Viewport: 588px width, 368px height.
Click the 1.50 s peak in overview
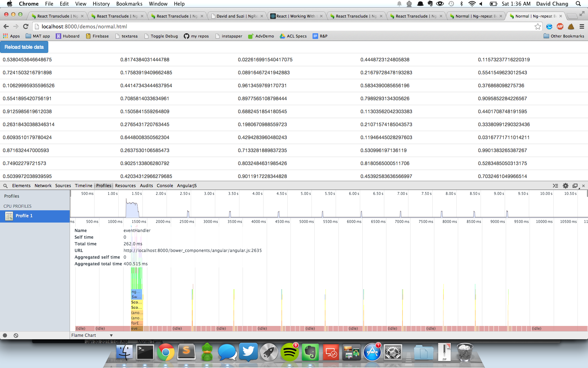[132, 209]
